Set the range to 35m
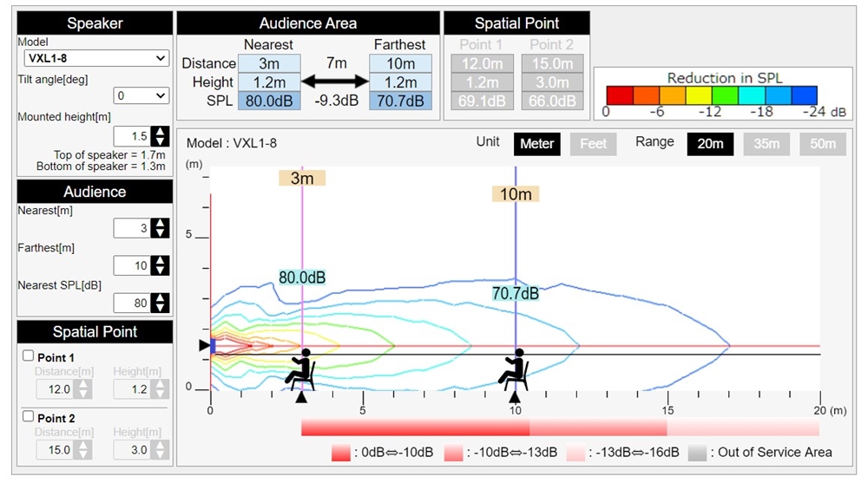 [x=766, y=144]
